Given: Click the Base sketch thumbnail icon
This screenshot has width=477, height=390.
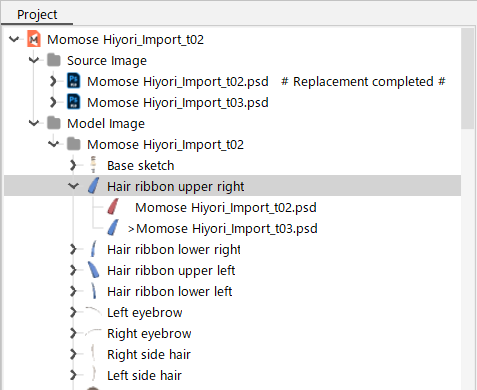Looking at the screenshot, I should (x=93, y=165).
